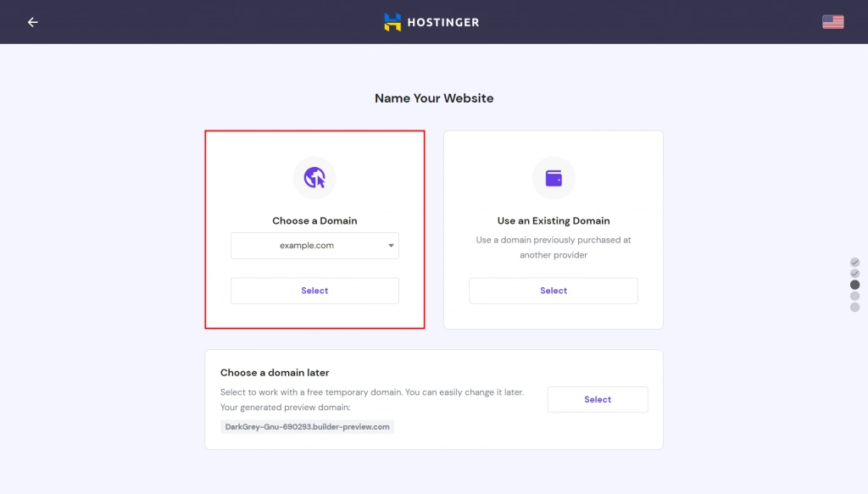Click the first completed step checkmark indicator
Screen dimensions: 868x494
(854, 262)
